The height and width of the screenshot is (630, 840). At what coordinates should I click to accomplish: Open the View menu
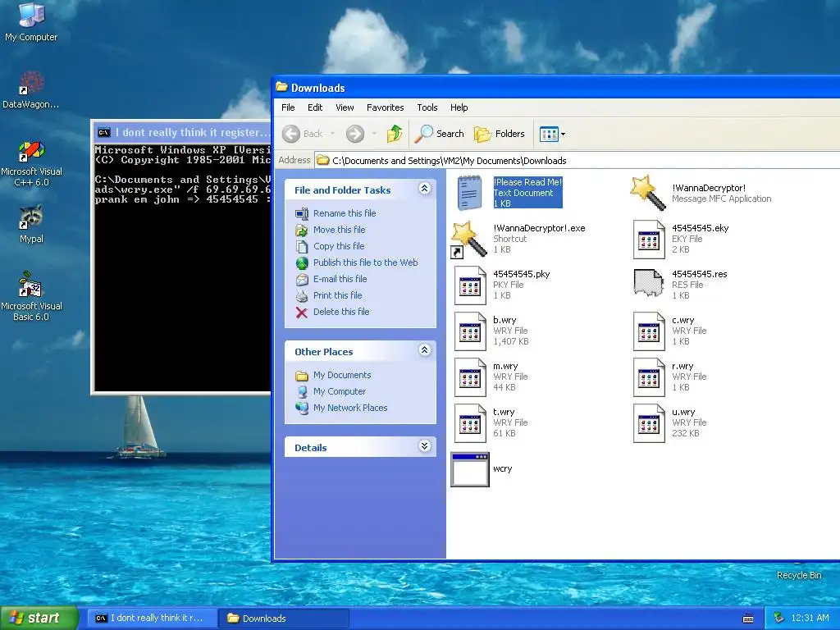pos(345,107)
